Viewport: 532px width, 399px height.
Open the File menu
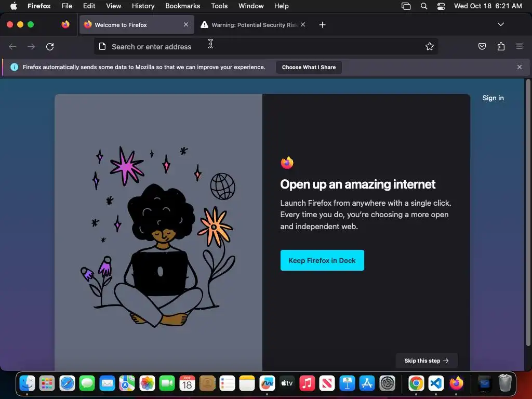click(67, 6)
